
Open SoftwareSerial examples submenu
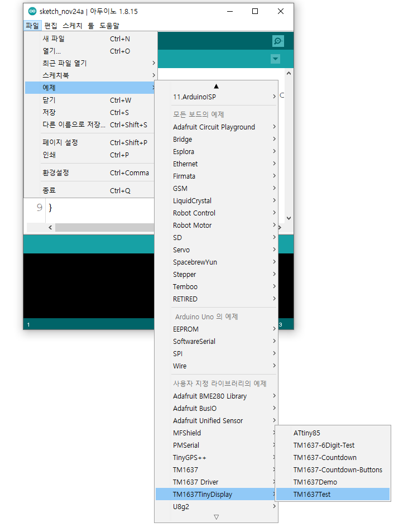click(217, 341)
